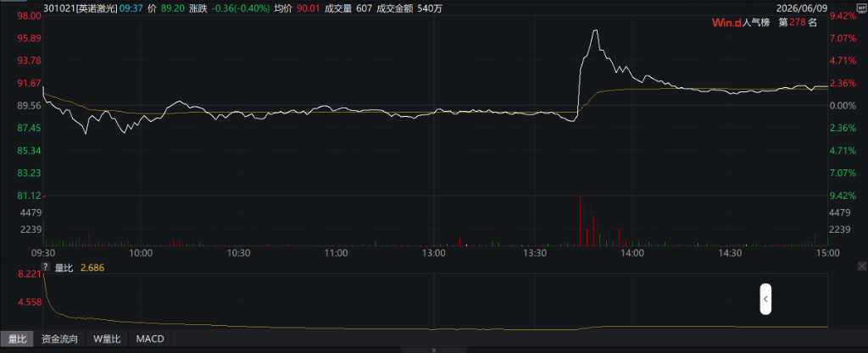The width and height of the screenshot is (868, 353).
Task: Click the 10:30 time axis marker
Action: (x=238, y=252)
